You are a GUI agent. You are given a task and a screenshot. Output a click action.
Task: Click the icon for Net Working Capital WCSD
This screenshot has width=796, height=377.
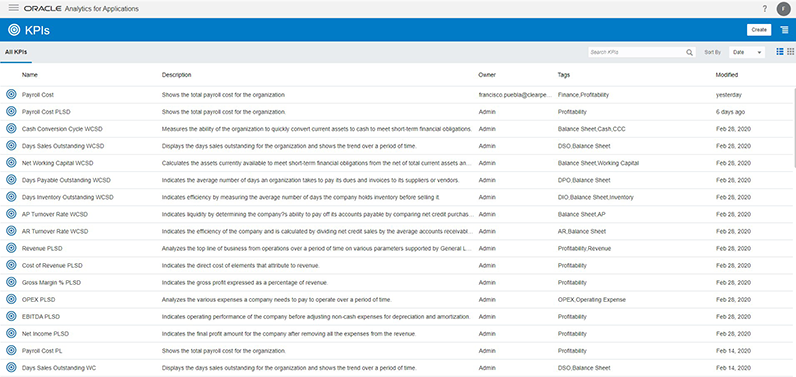point(11,163)
